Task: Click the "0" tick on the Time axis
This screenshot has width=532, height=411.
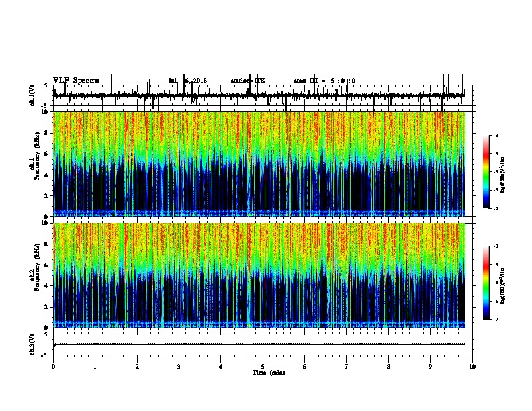Action: point(53,367)
